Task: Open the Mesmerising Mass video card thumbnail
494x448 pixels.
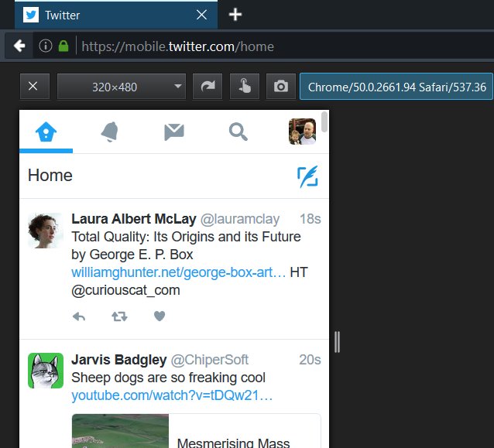Action: coord(120,431)
